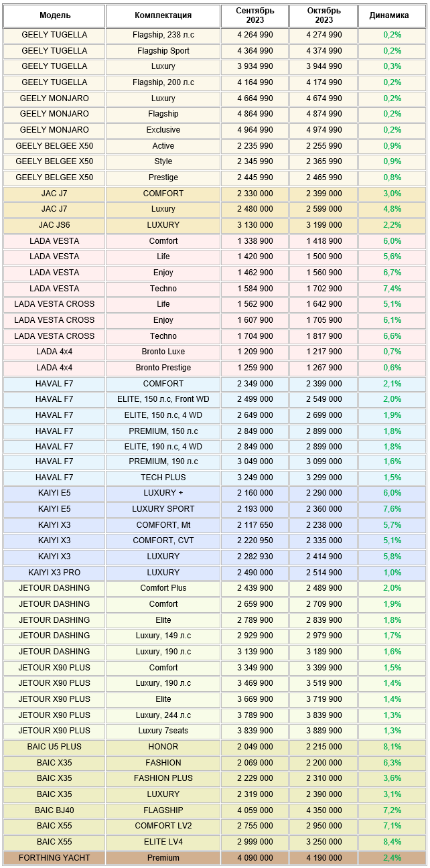Select the October price 4 350 000
Image resolution: width=430 pixels, height=868 pixels.
pos(324,810)
